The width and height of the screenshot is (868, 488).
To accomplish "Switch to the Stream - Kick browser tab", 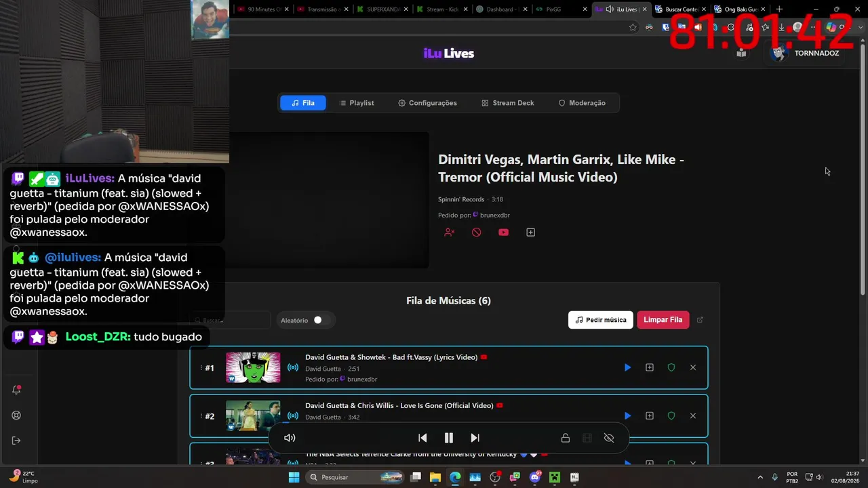I will (443, 9).
